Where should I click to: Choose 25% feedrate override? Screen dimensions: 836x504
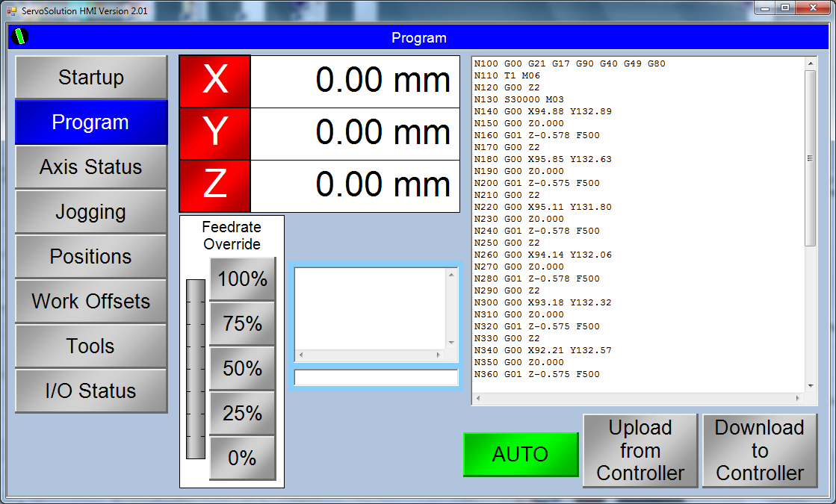242,414
